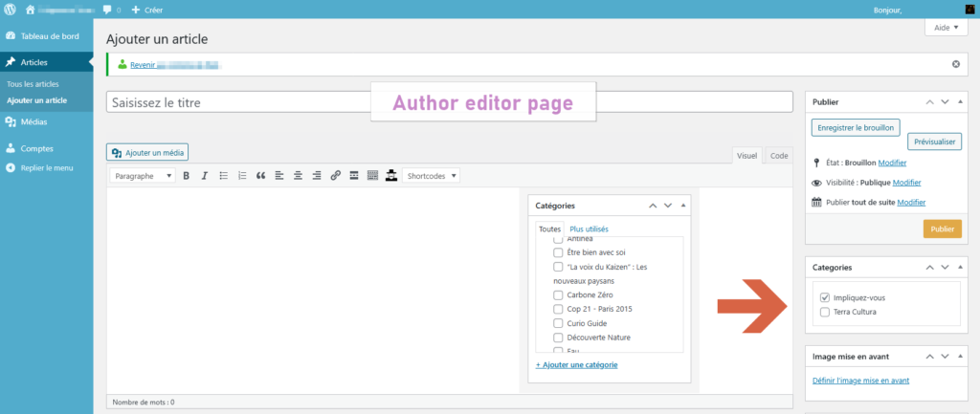Insert Read More tag icon
Viewport: 980px width, 414px height.
coord(354,176)
